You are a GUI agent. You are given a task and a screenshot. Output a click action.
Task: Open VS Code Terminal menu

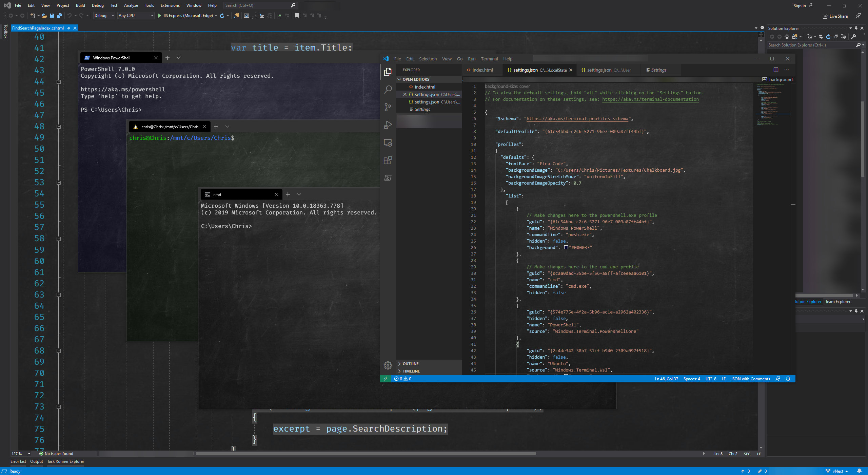pyautogui.click(x=489, y=59)
